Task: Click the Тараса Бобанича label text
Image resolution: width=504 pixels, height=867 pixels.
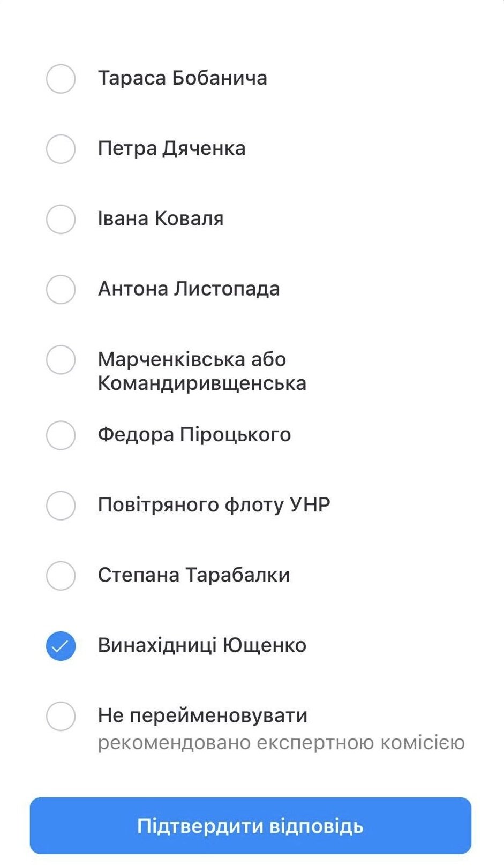Action: (x=182, y=78)
